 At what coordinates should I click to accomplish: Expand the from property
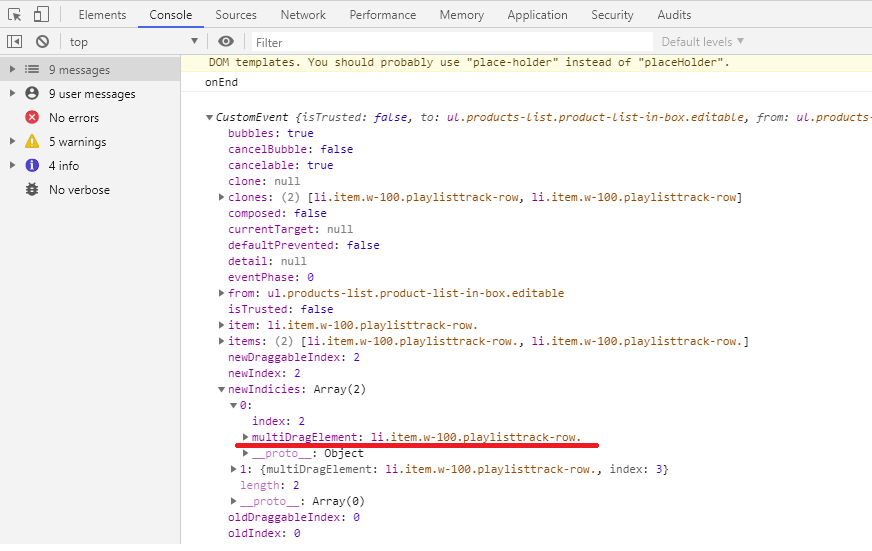[x=221, y=292]
